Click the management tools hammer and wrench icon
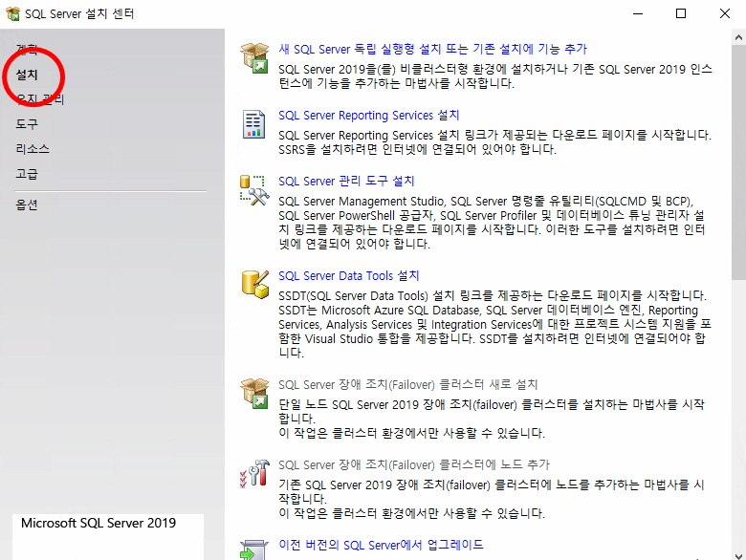This screenshot has height=560, width=746. tap(254, 190)
